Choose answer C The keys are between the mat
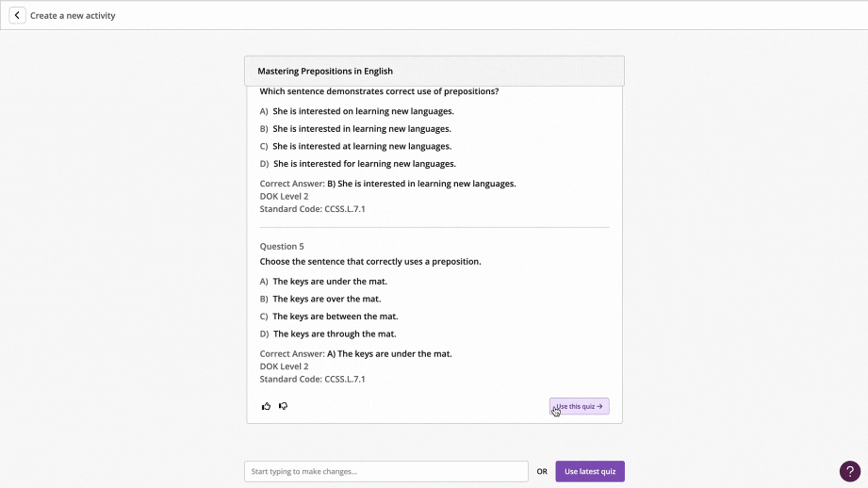Screen dimensions: 868x488 [329, 317]
